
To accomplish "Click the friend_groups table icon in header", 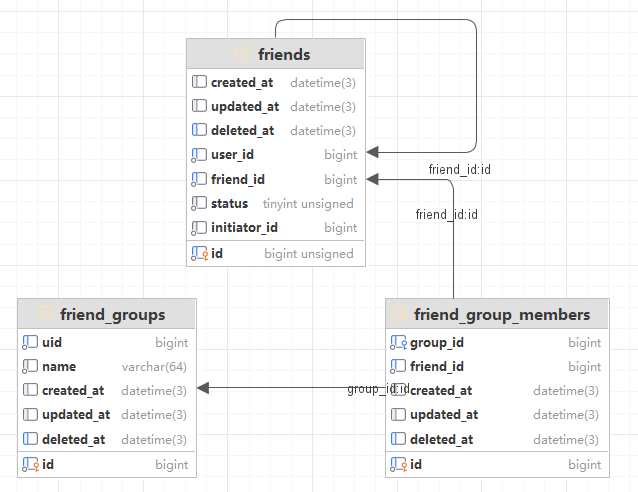I will [x=46, y=314].
